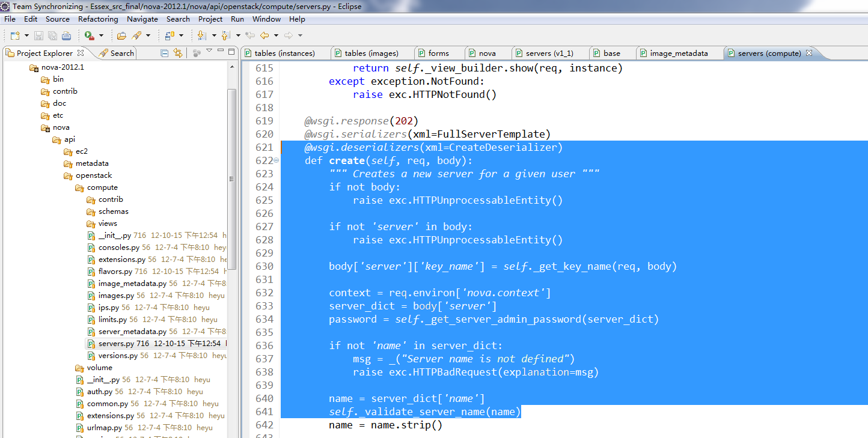Close the servers (compute) editor tab

click(x=809, y=53)
